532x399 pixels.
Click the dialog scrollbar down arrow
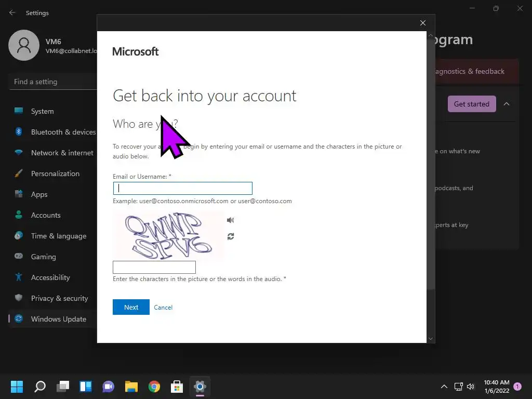tap(431, 339)
